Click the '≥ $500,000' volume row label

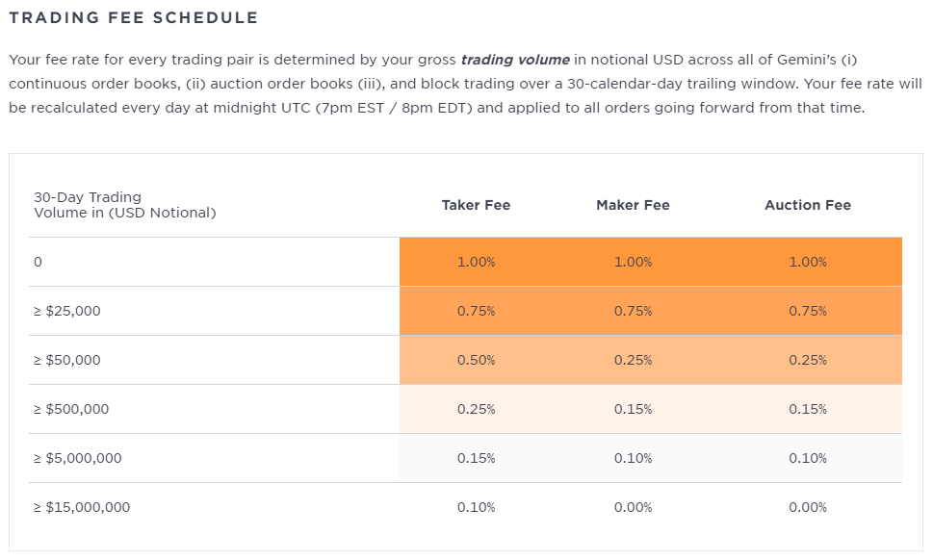coord(71,409)
